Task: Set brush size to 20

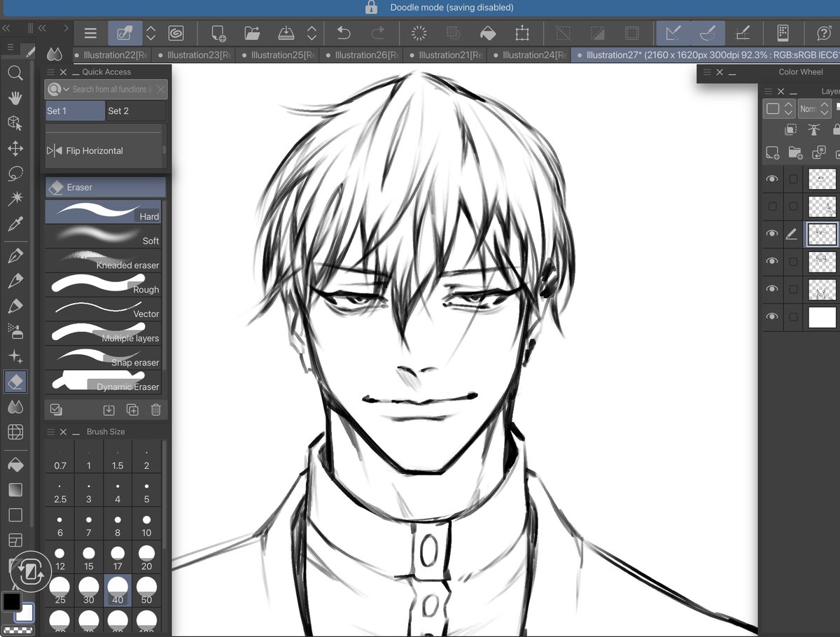Action: (x=146, y=558)
